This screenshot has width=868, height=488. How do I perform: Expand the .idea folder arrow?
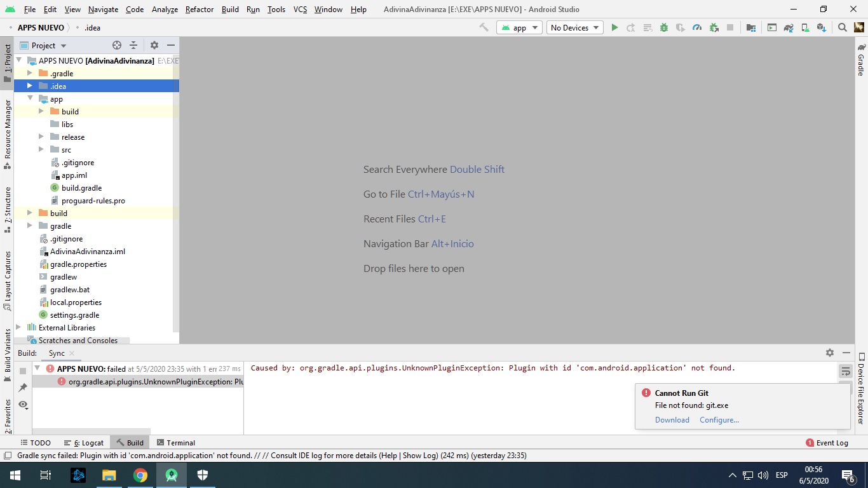(29, 86)
